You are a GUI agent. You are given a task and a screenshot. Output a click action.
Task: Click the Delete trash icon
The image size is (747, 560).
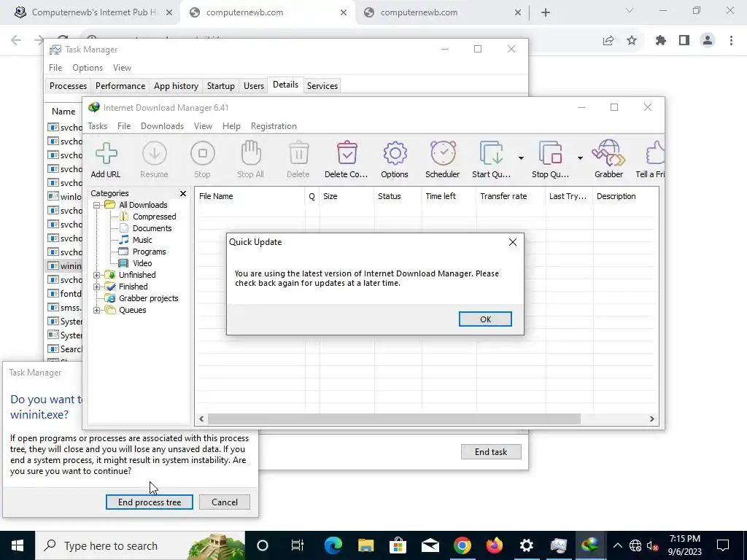pyautogui.click(x=298, y=160)
